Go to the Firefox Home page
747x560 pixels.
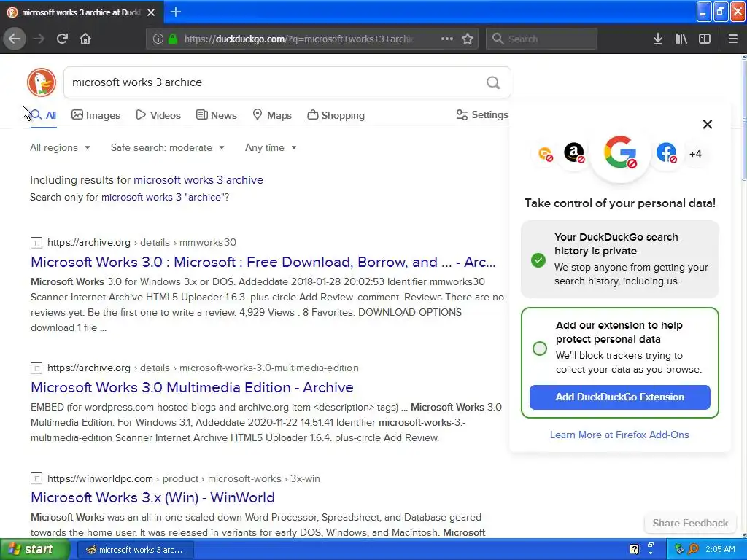85,39
